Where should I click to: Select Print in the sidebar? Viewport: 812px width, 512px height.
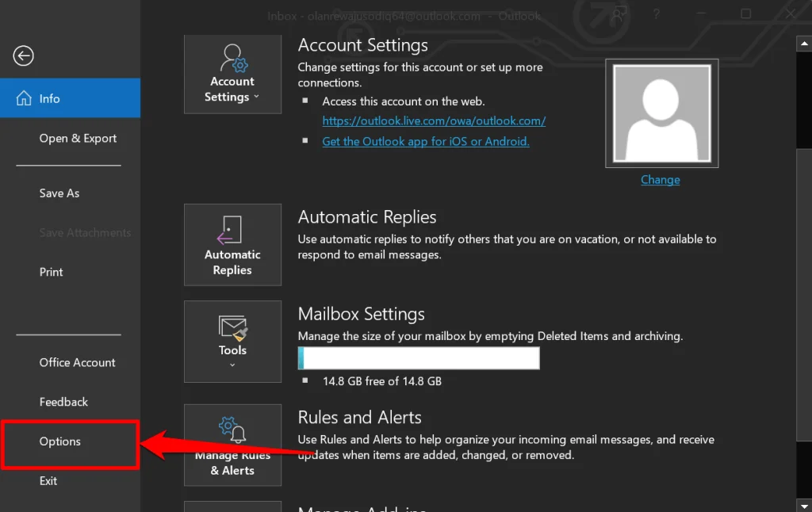pos(51,272)
